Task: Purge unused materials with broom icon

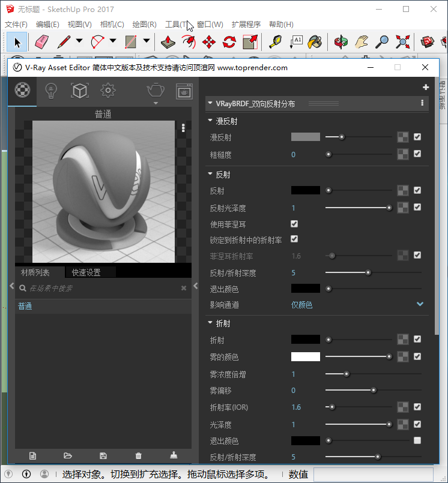Action: point(174,455)
